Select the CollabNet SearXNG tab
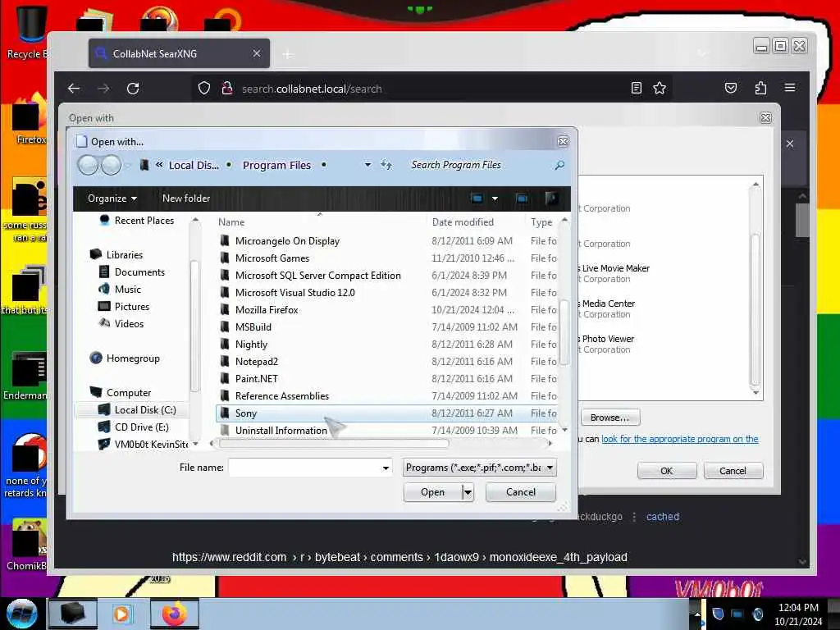The image size is (840, 630). (179, 53)
